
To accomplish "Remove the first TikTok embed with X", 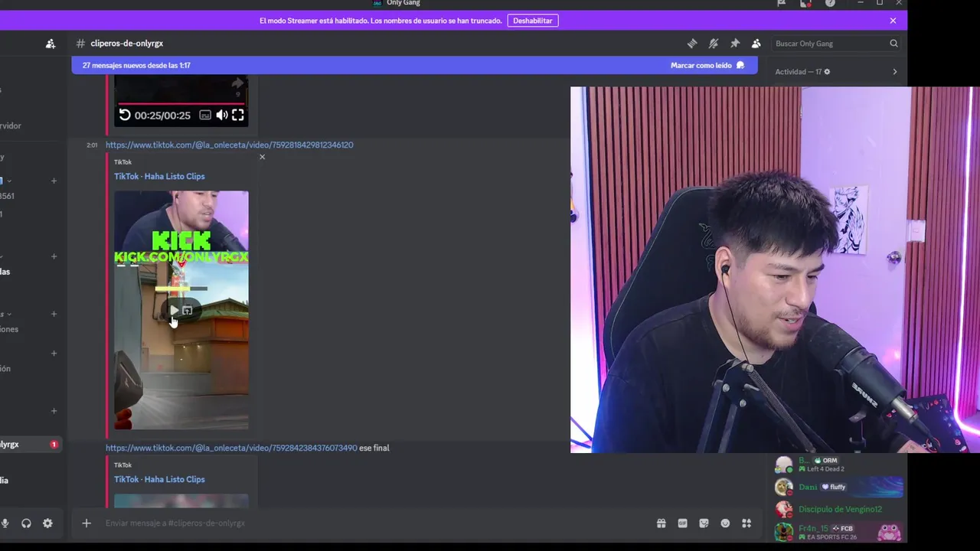I will (262, 157).
